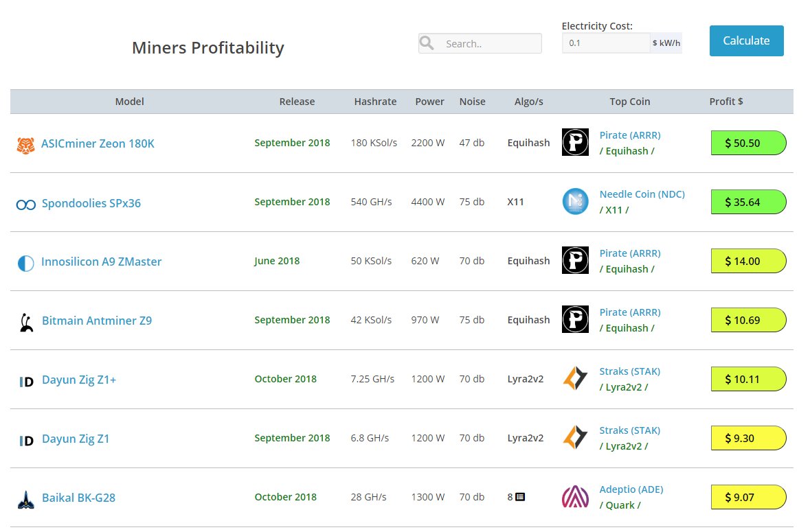Click the Dayun Zig Z1+ logo icon
The height and width of the screenshot is (532, 810).
[26, 382]
